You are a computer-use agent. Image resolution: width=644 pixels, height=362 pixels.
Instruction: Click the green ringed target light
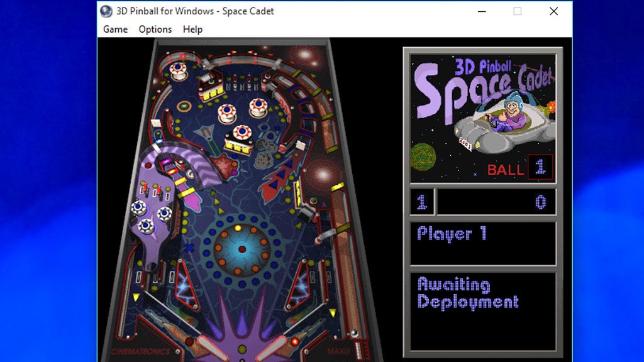(184, 106)
